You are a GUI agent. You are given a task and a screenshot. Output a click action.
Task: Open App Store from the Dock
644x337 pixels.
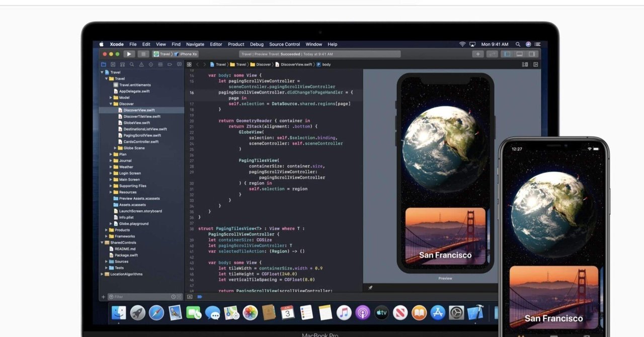tap(438, 313)
